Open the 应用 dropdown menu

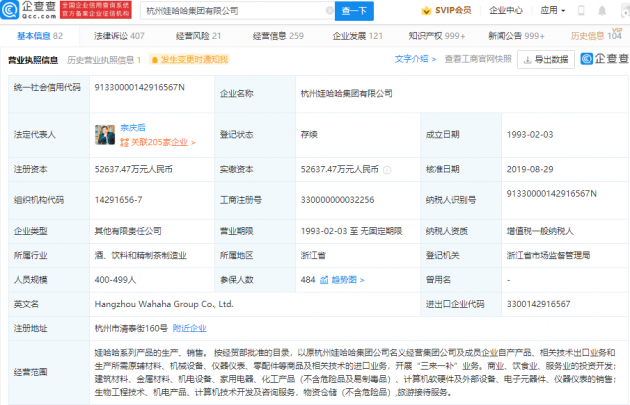pyautogui.click(x=552, y=11)
